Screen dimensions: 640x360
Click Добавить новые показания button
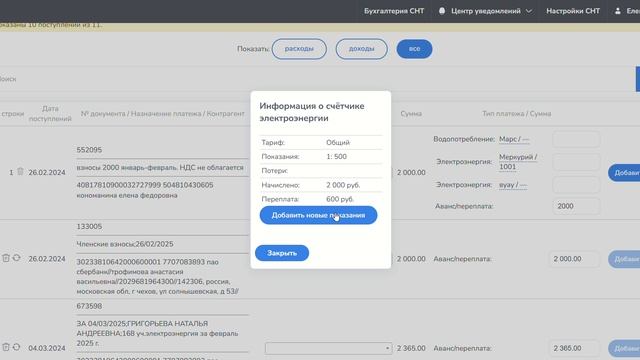(318, 215)
